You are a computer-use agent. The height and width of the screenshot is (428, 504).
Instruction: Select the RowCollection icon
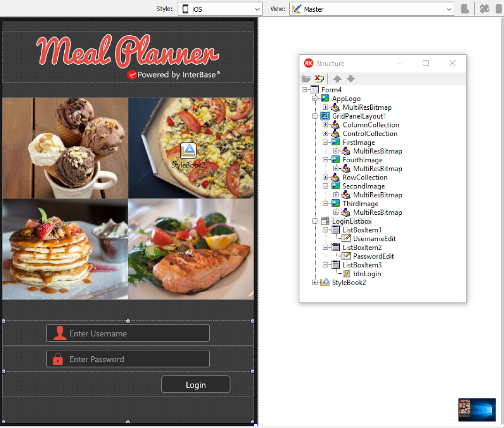(x=336, y=177)
